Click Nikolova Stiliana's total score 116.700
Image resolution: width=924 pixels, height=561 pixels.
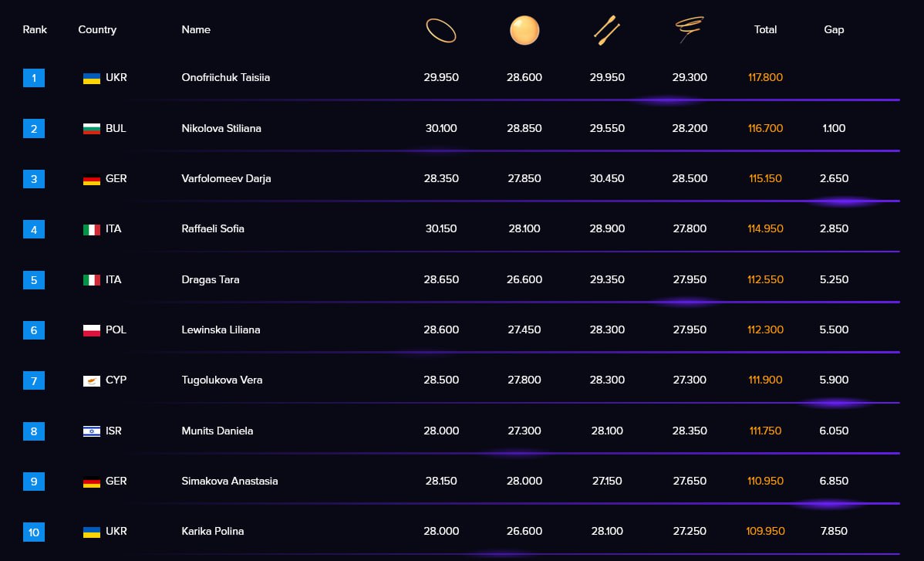(x=765, y=128)
